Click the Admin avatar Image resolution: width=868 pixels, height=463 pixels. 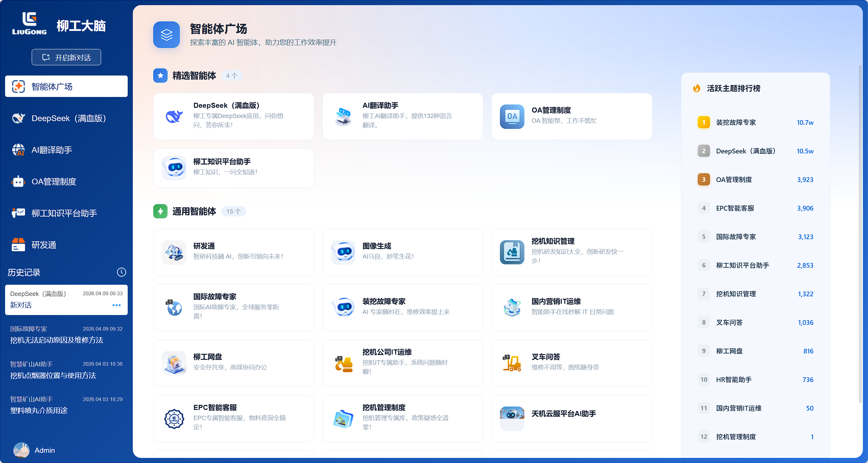(x=21, y=450)
